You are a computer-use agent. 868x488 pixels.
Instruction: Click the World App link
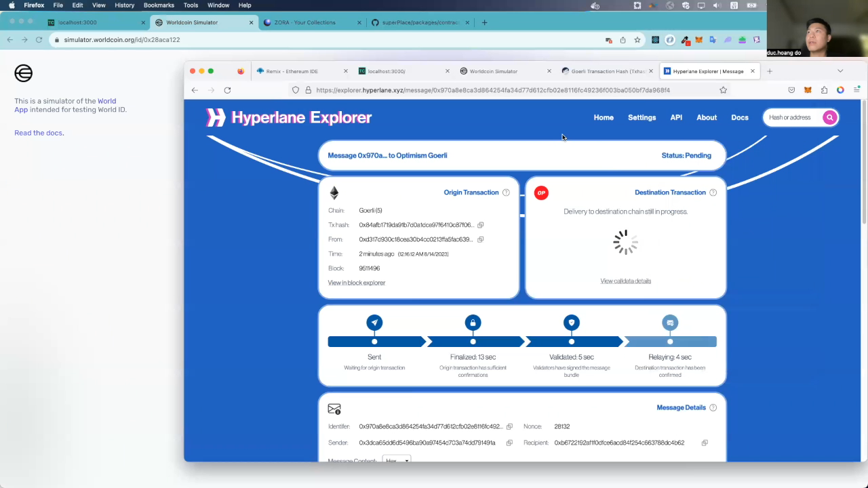[65, 105]
